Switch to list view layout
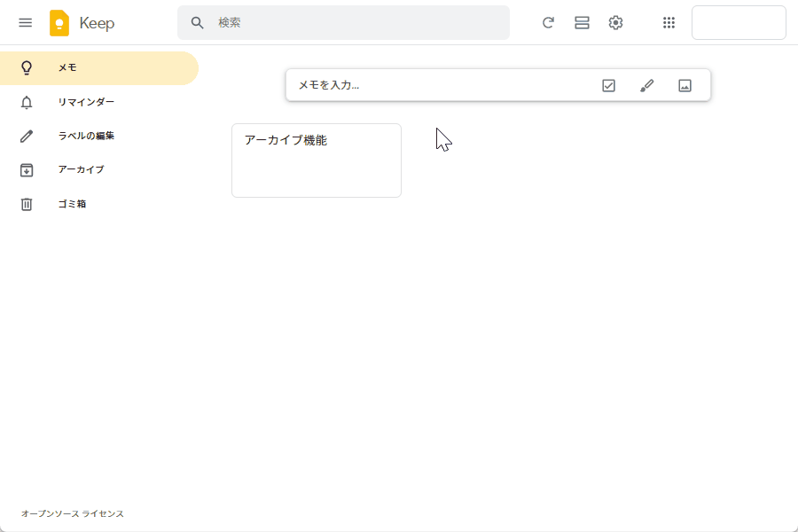798x532 pixels. pyautogui.click(x=582, y=23)
